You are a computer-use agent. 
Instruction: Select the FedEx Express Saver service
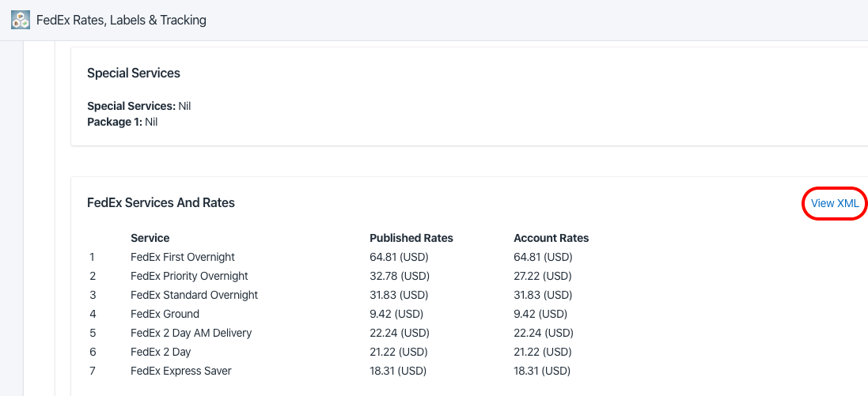pos(181,371)
